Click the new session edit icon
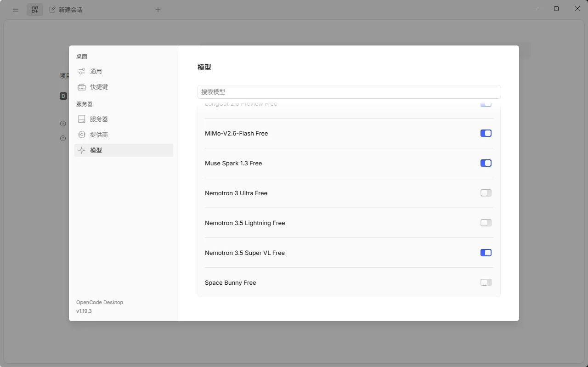Screen dimensions: 588x367 pos(52,10)
